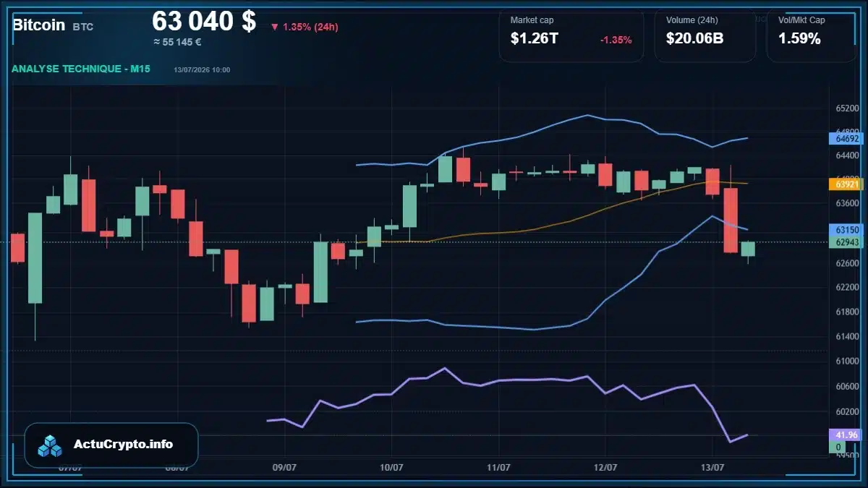
Task: Click the 61400 price axis label
Action: click(x=846, y=336)
